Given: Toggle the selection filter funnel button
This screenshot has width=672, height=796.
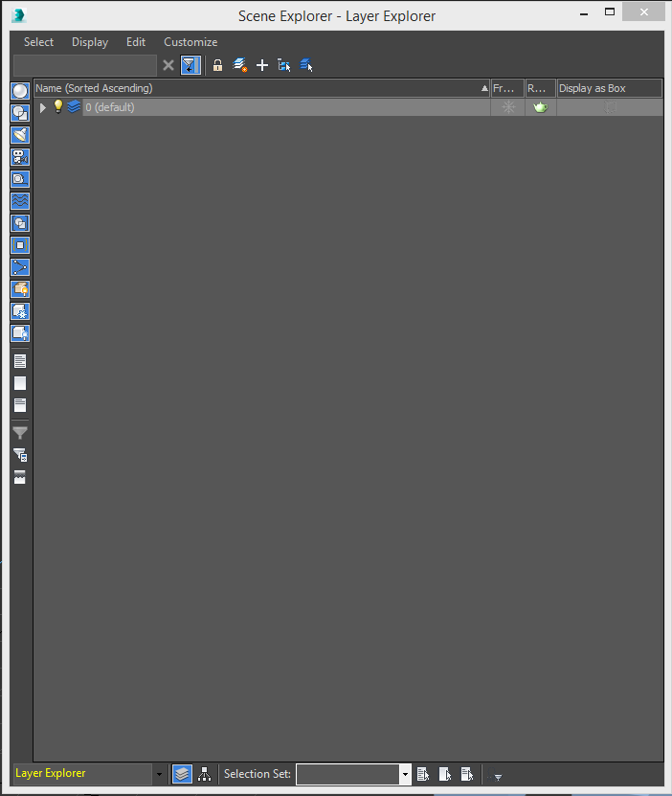Looking at the screenshot, I should pos(190,65).
